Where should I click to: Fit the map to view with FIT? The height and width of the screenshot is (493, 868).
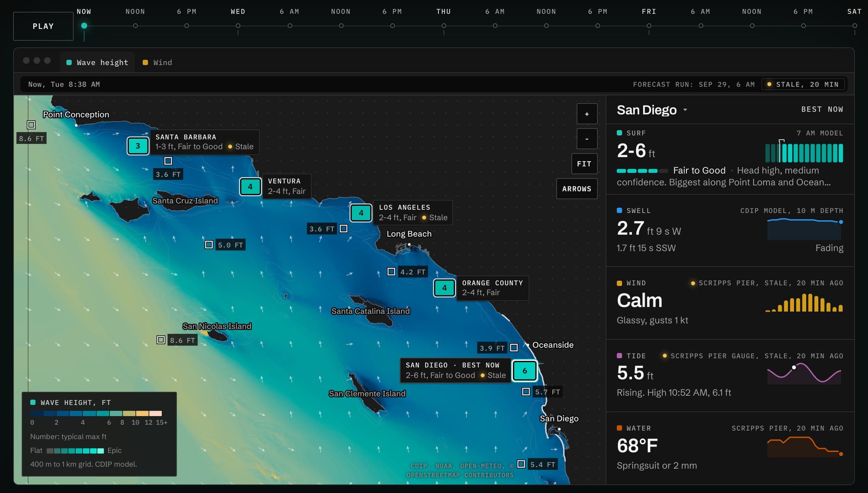coord(584,164)
